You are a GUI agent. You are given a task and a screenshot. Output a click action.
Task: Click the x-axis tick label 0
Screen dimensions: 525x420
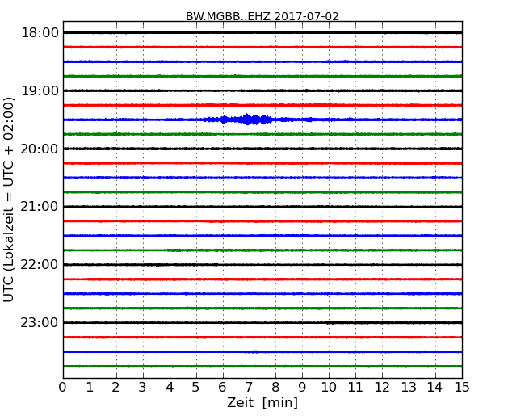click(x=63, y=388)
